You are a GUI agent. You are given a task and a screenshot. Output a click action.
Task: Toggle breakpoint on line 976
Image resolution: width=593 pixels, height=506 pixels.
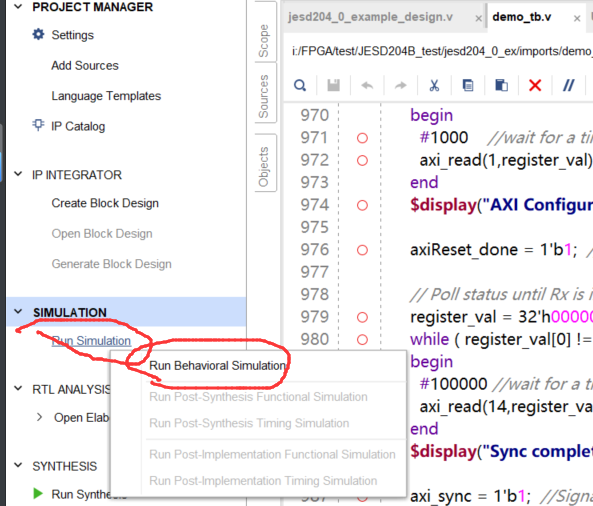coord(362,250)
